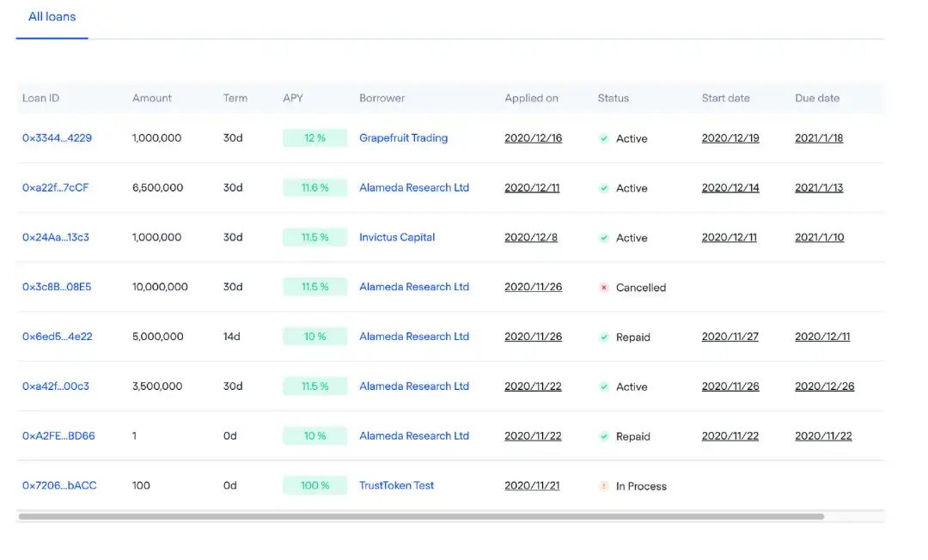The image size is (928, 560).
Task: Open loan 0x3344...4229
Action: click(57, 137)
